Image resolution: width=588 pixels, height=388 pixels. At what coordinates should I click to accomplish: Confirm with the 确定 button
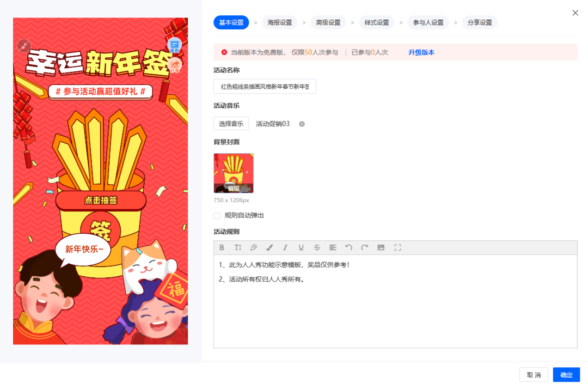[567, 375]
